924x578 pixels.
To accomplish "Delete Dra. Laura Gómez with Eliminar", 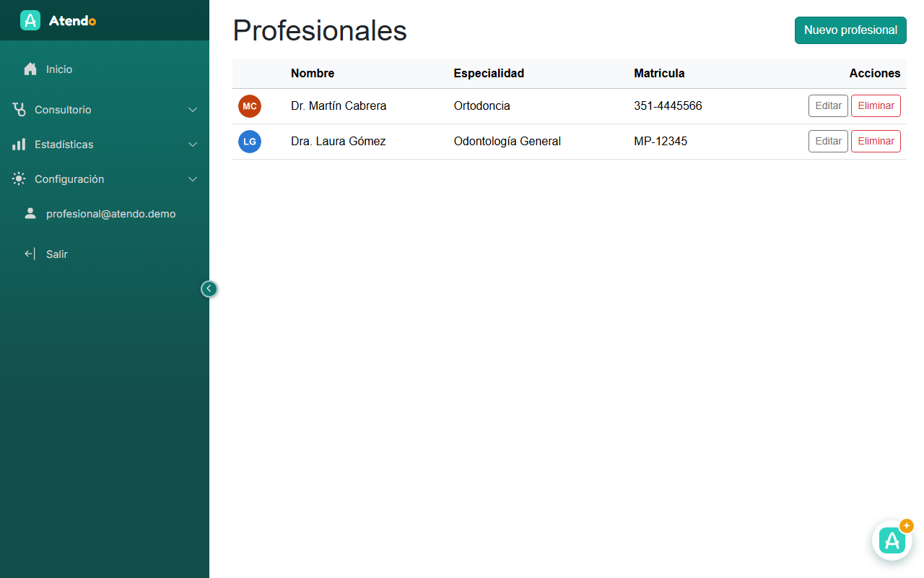I will pos(876,141).
